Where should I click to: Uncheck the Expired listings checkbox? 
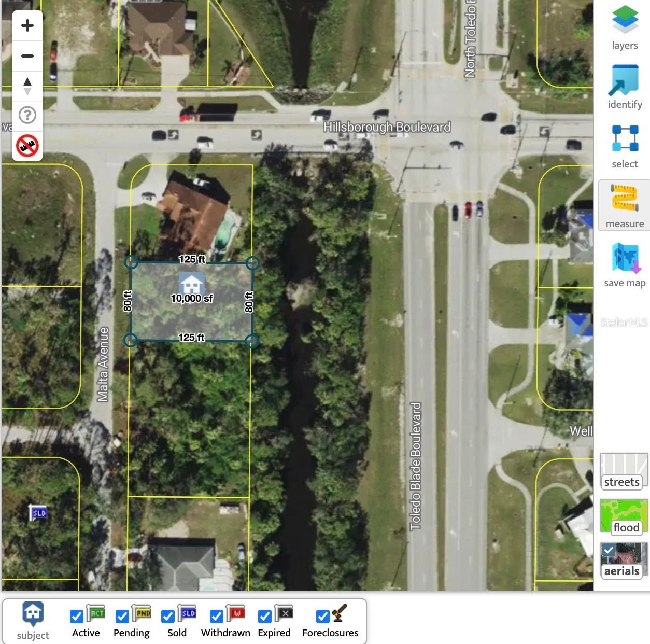coord(264,616)
